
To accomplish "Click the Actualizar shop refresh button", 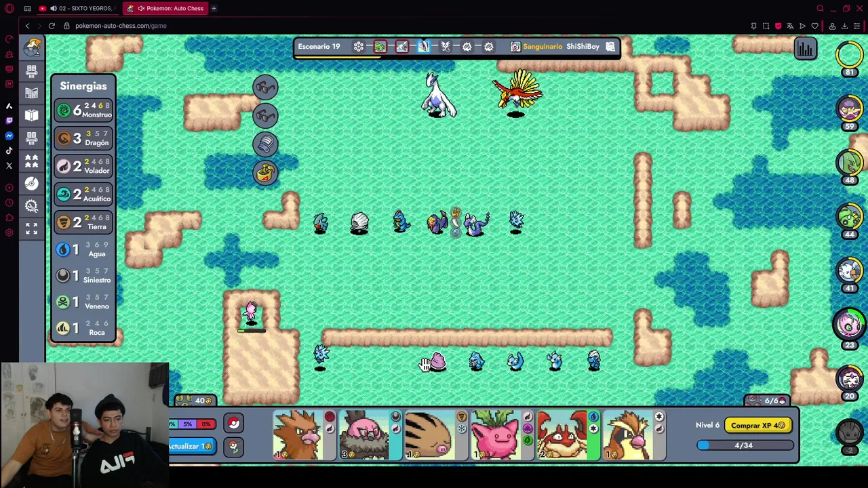I will [192, 446].
